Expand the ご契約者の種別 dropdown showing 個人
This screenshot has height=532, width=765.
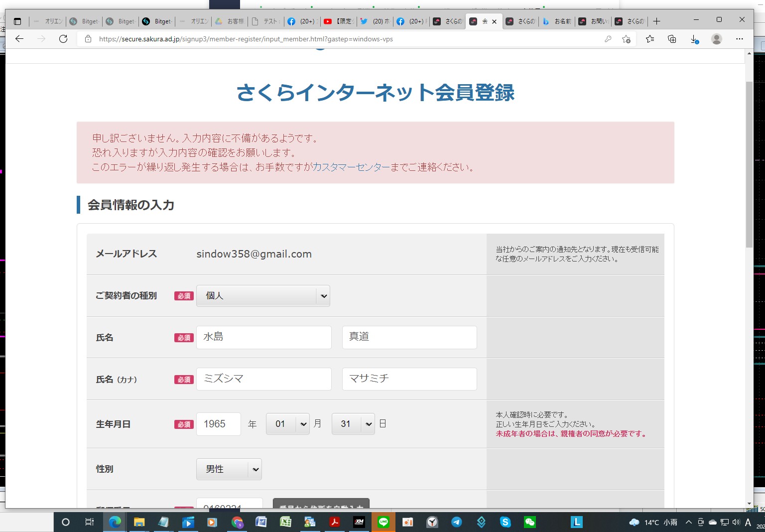[x=263, y=296]
